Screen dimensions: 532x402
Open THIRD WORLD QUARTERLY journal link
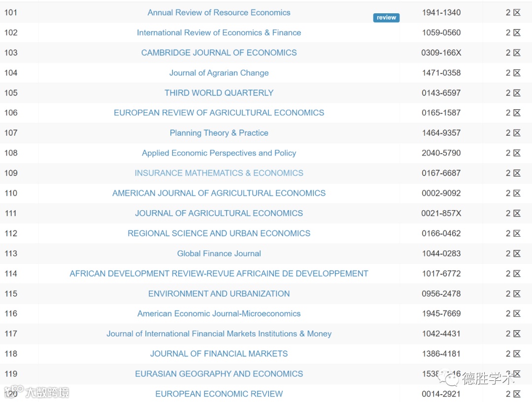219,93
